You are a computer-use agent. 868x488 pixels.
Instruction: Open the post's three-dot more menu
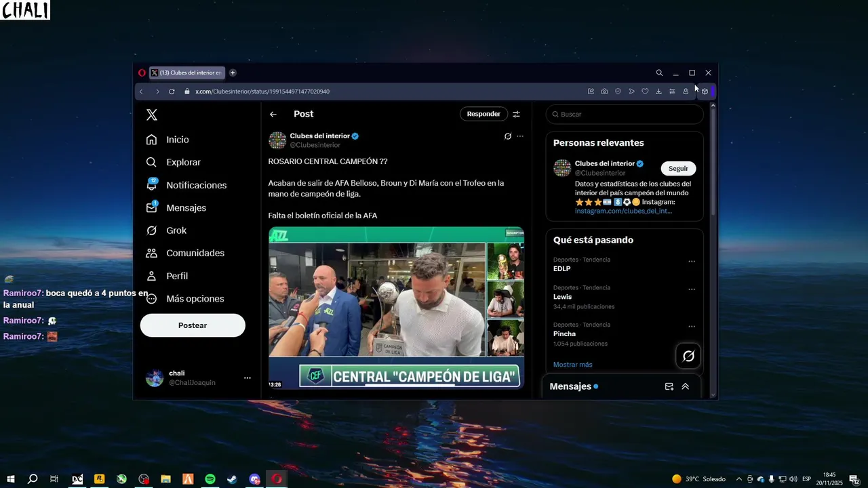coord(520,136)
